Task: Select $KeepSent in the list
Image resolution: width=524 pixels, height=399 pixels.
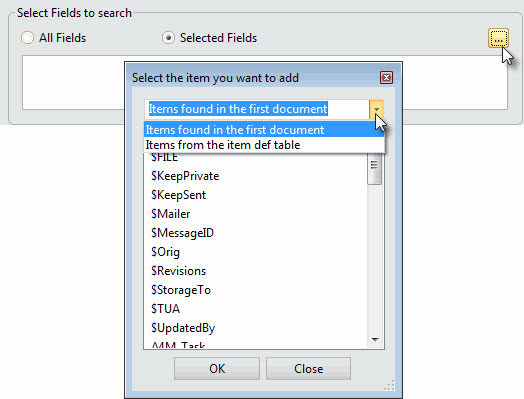Action: (178, 195)
